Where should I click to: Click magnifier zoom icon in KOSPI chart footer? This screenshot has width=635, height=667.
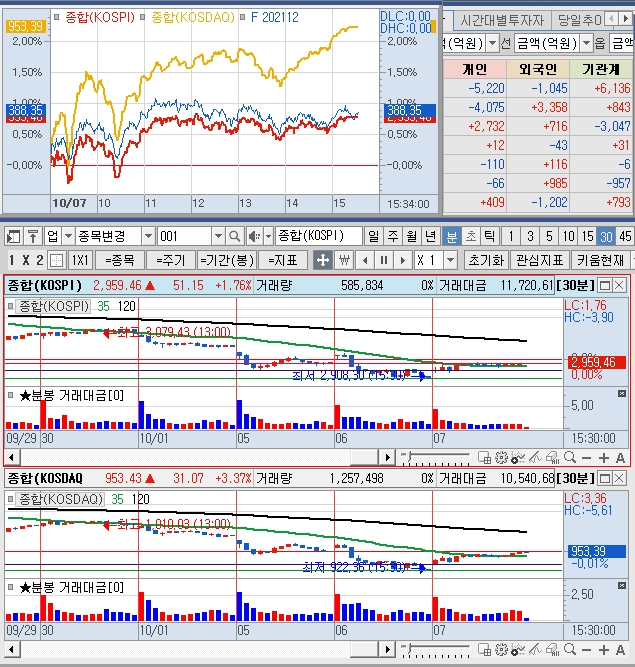[570, 458]
